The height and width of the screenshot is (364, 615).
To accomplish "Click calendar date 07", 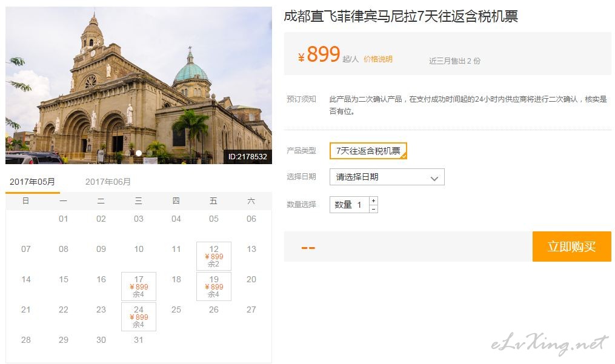I will point(26,249).
